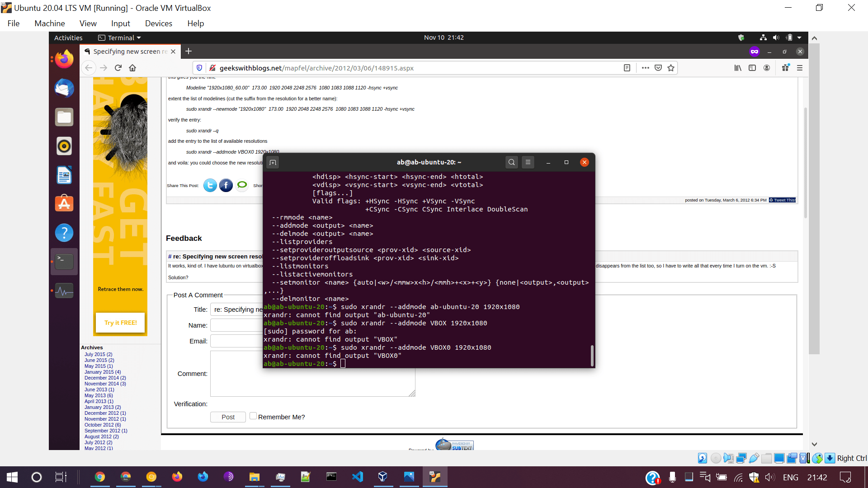Click the Name input field

coord(236,325)
